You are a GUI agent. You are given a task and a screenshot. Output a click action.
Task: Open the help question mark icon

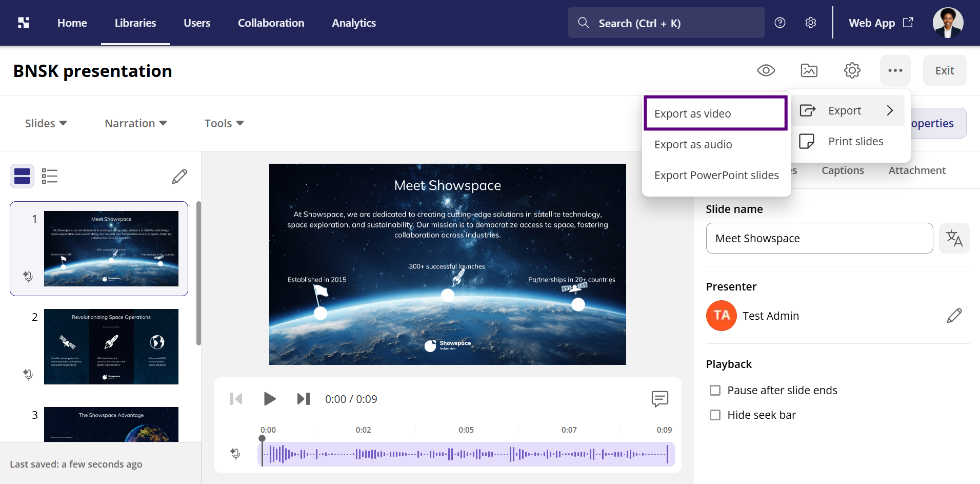tap(780, 23)
